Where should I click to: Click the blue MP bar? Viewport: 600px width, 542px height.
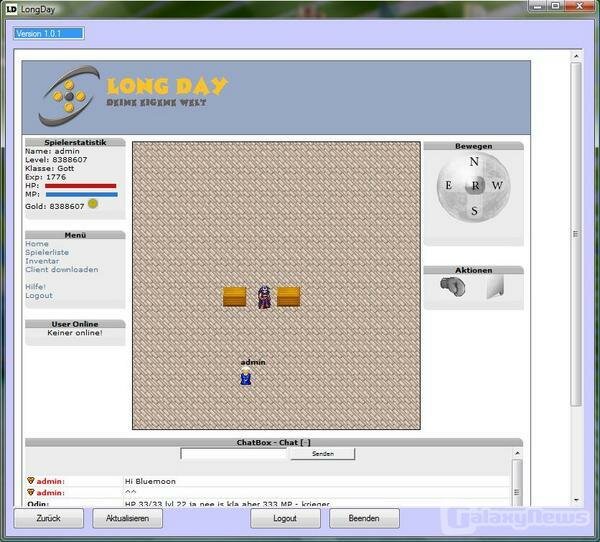(x=82, y=194)
